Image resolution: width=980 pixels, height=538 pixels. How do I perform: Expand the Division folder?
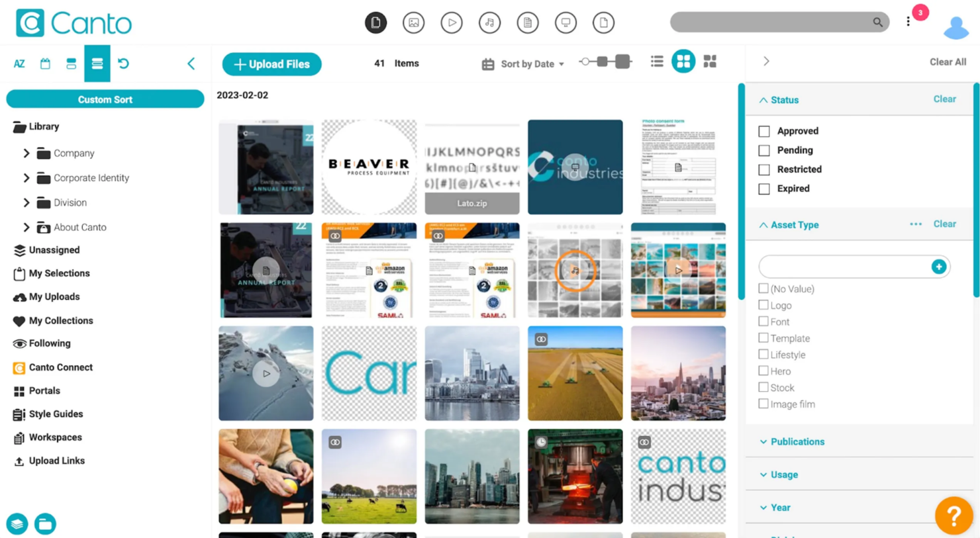coord(26,202)
